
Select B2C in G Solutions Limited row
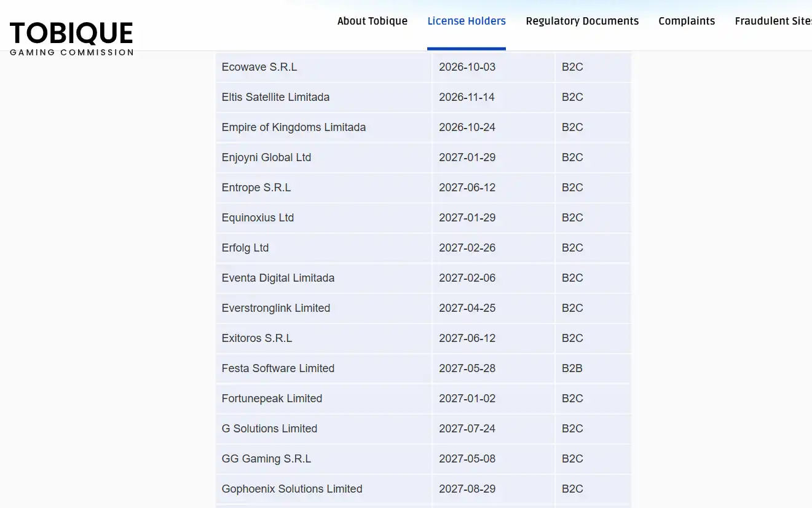coord(572,429)
